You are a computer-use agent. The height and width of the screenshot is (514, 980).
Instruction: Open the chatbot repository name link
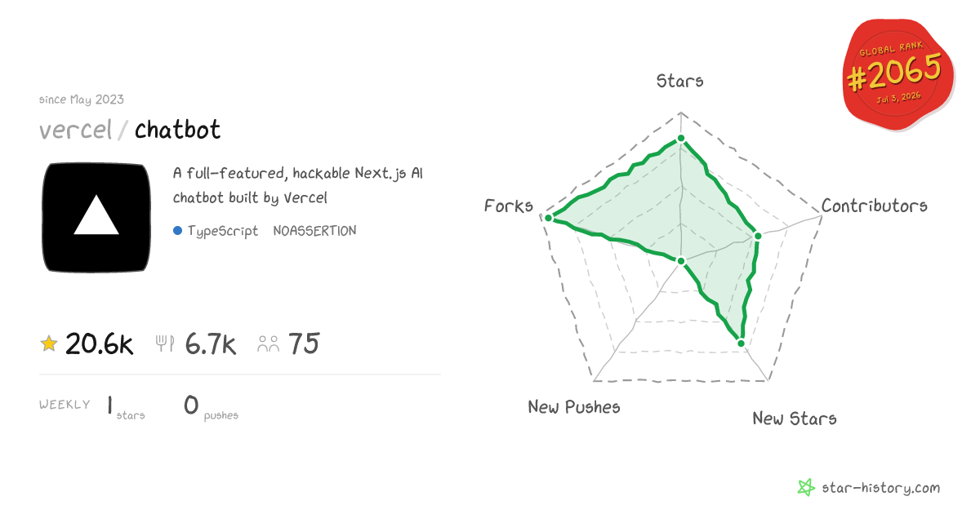(x=177, y=130)
